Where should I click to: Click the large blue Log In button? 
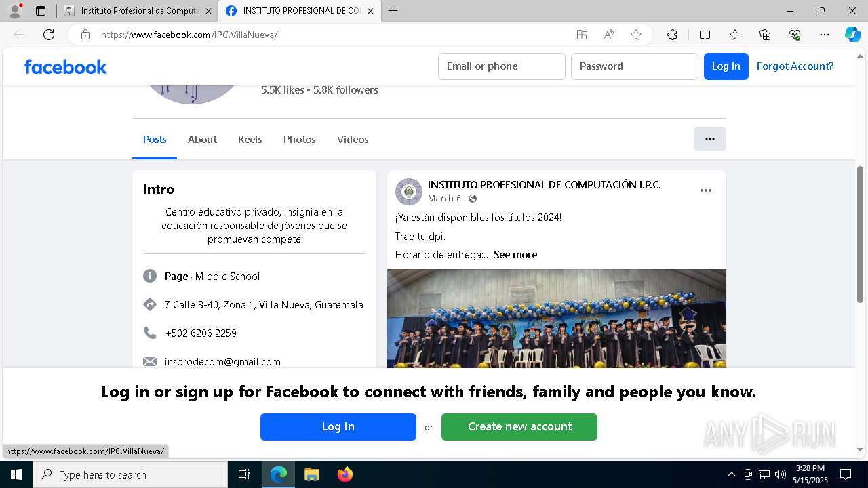[338, 427]
